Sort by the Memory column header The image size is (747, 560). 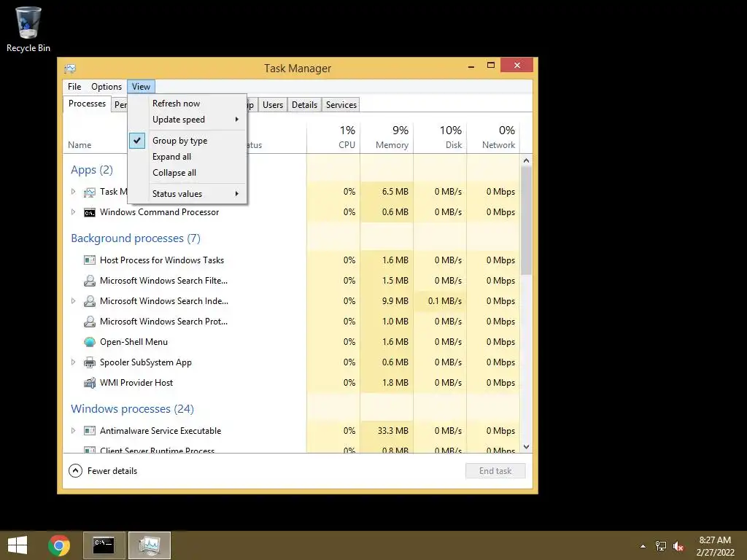tap(387, 137)
